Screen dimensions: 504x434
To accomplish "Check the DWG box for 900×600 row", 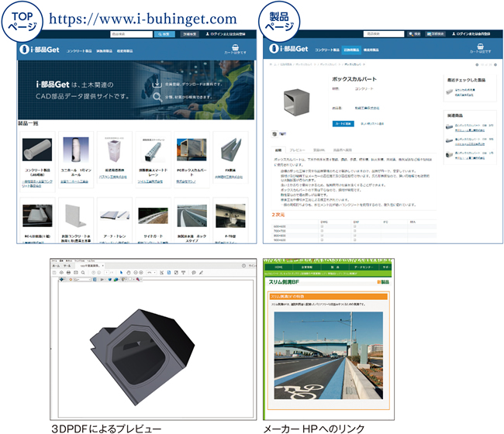I will 322,239.
